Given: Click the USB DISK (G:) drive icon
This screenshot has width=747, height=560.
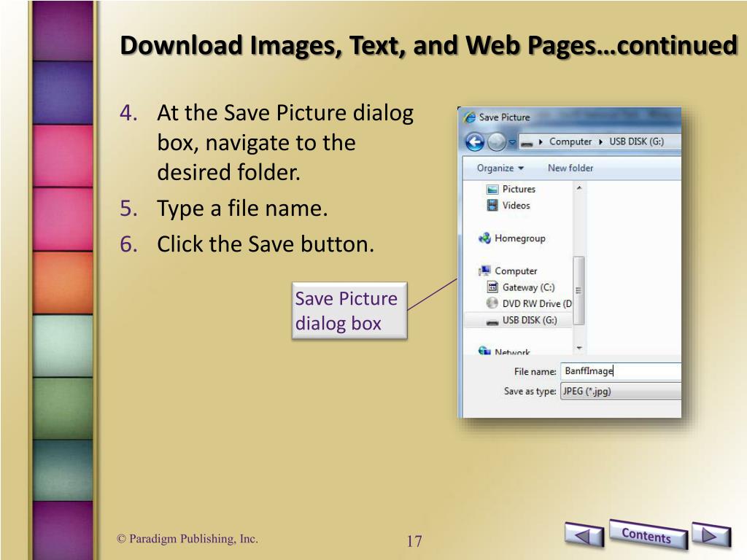Looking at the screenshot, I should tap(492, 322).
